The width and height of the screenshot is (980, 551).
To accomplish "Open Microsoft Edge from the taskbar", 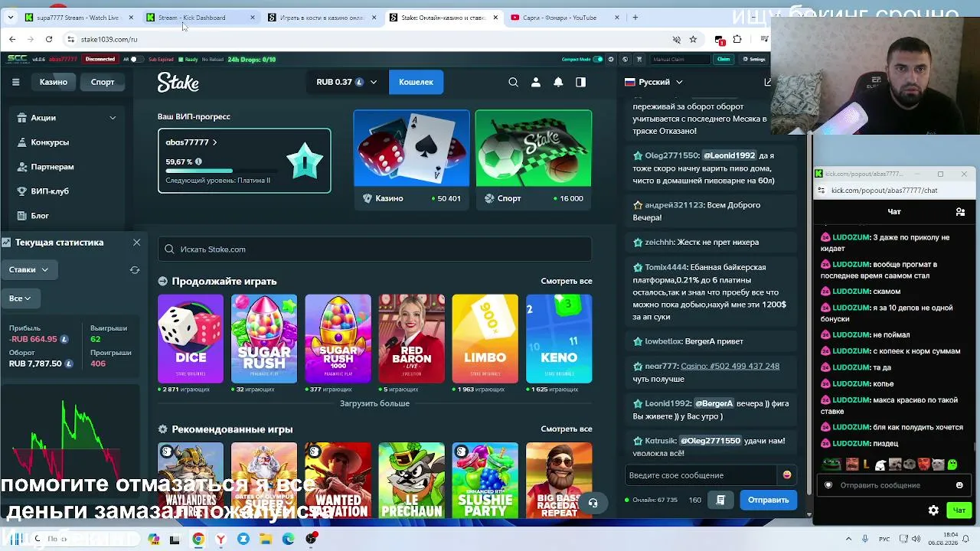I will click(x=288, y=539).
